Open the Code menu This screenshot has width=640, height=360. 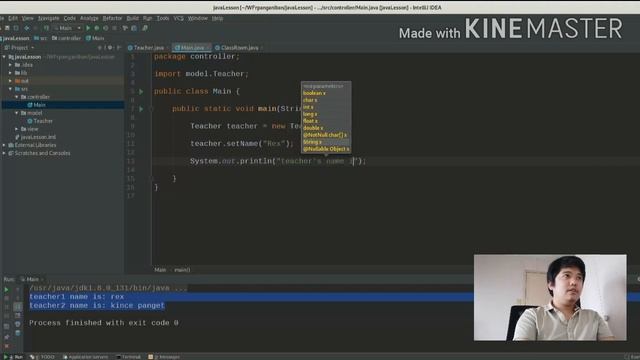[69, 18]
